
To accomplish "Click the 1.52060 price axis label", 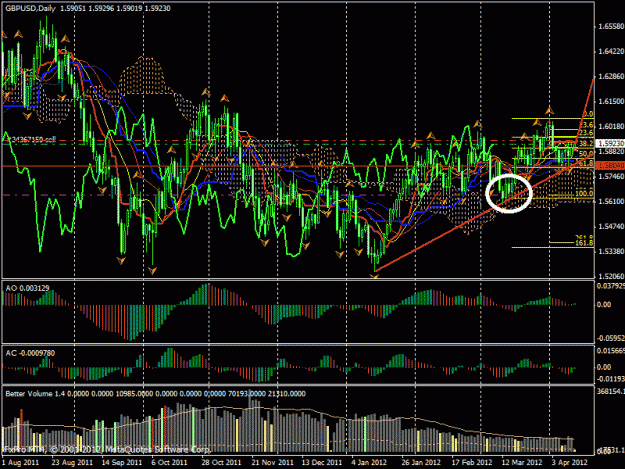I will coord(611,276).
